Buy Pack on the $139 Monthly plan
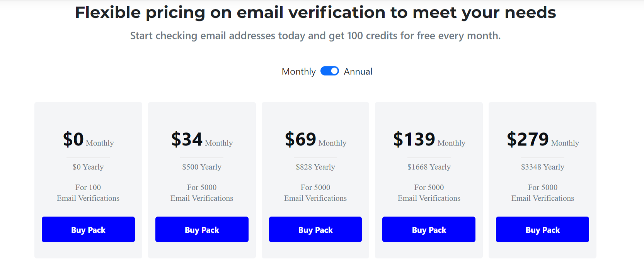Screen dimensions: 644x262 click(428, 230)
